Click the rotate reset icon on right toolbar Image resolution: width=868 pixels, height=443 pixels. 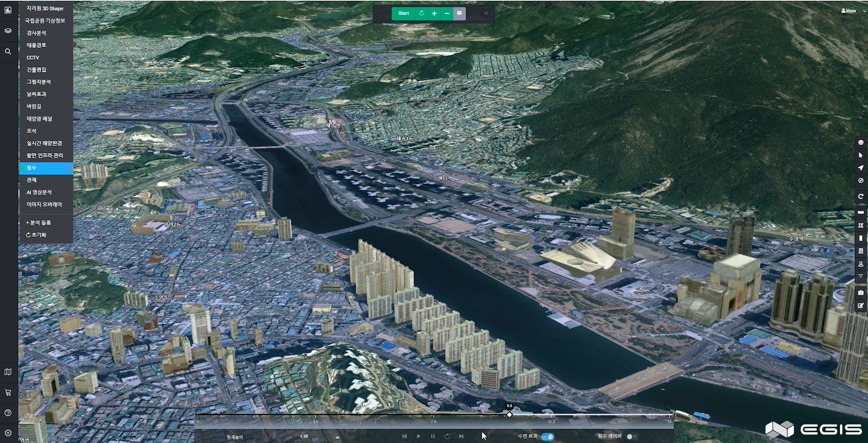coord(861,196)
